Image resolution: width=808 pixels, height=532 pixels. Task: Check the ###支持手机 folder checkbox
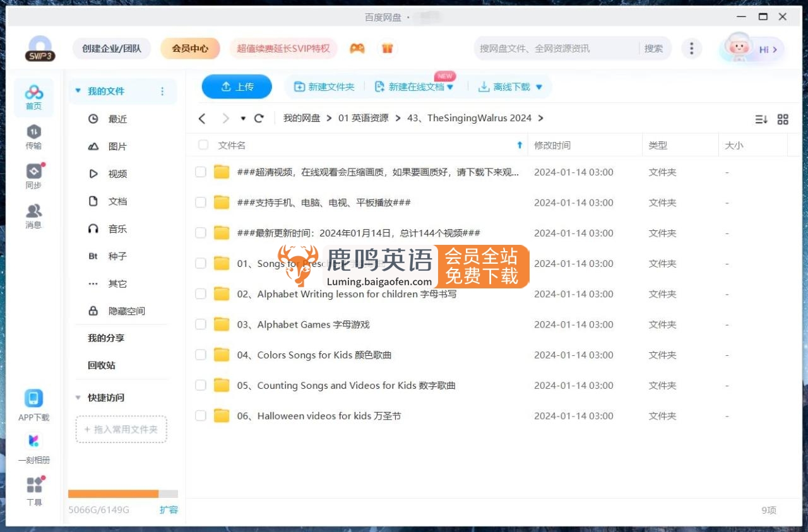(x=201, y=203)
